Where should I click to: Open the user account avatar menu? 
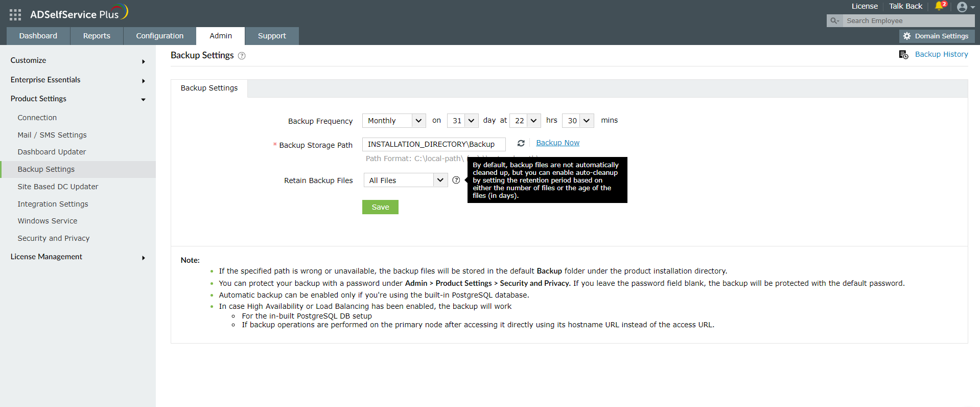[962, 7]
